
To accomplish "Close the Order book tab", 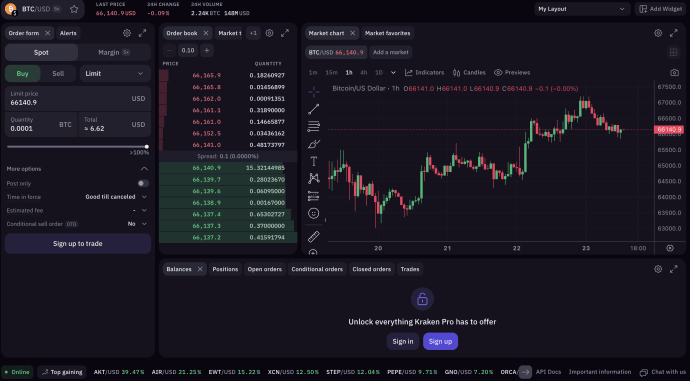I will [x=206, y=33].
